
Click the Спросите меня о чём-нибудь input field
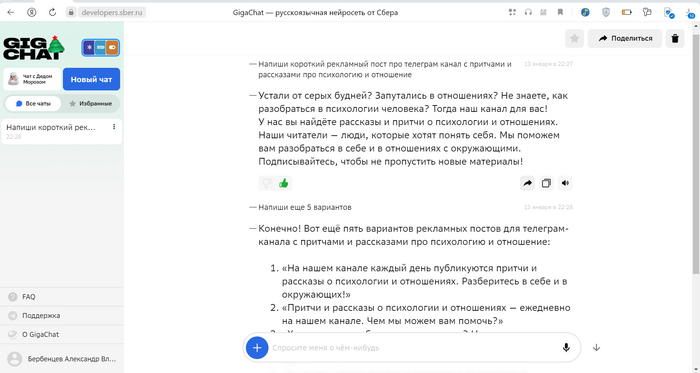click(413, 348)
